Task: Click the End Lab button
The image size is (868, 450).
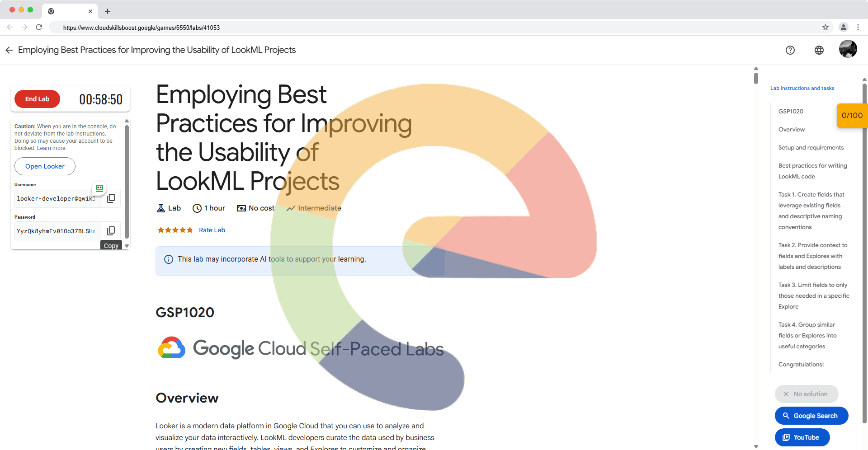Action: point(37,99)
